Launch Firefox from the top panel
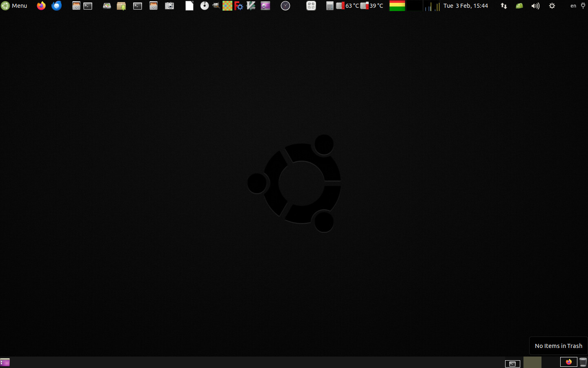The image size is (588, 368). [x=41, y=6]
